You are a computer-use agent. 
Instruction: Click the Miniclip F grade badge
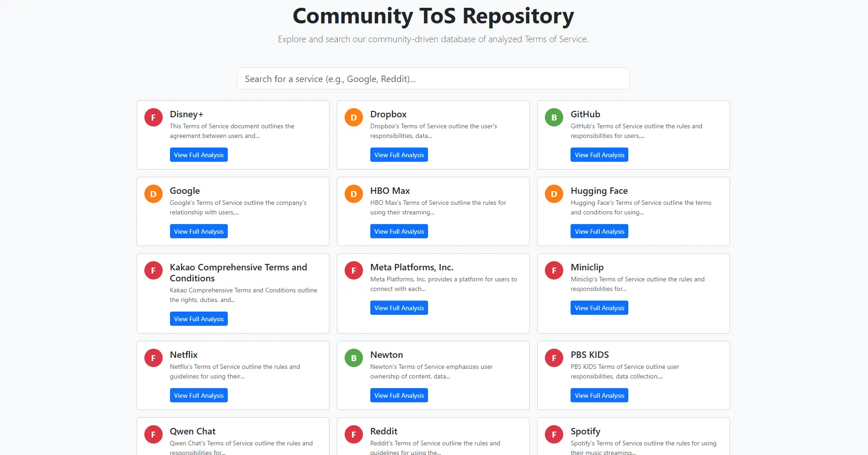(554, 270)
